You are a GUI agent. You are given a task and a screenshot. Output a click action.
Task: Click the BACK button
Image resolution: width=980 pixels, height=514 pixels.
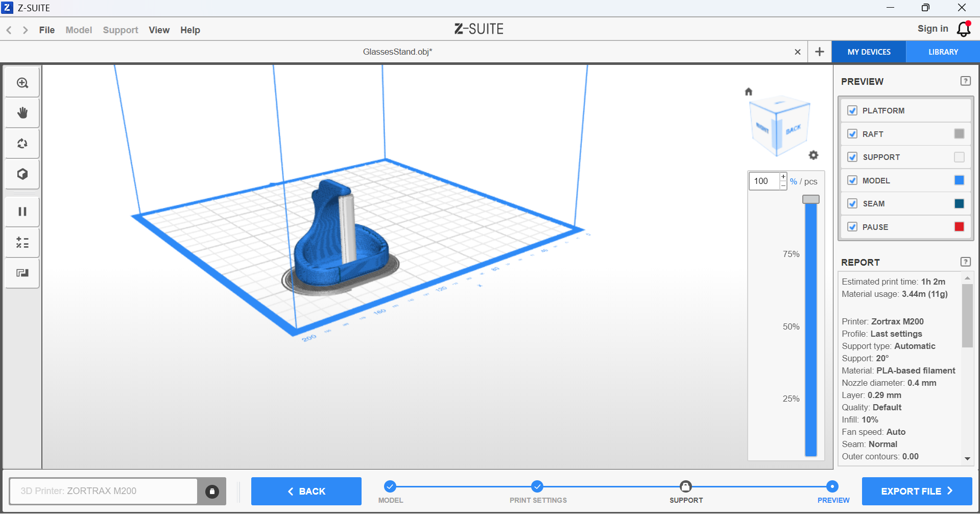(x=306, y=492)
